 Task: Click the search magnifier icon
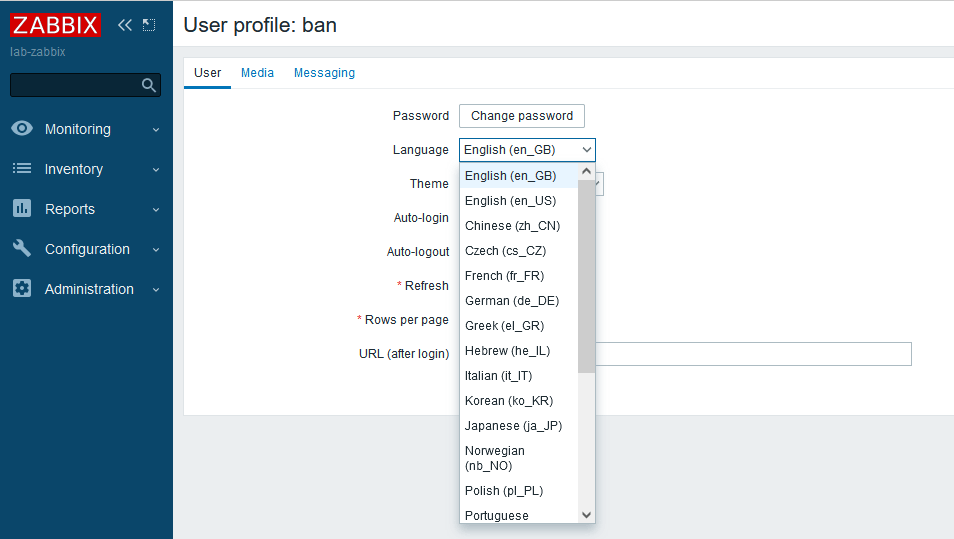pyautogui.click(x=149, y=85)
